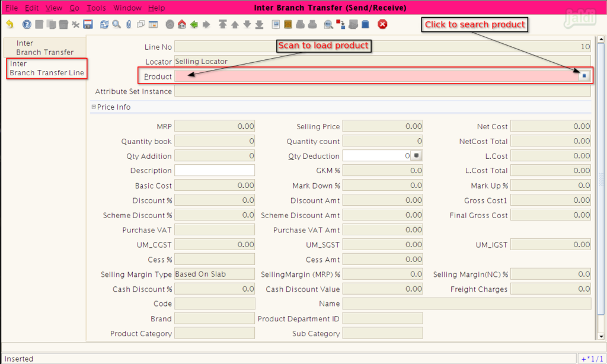Click the '+*1/1' record counter

click(x=592, y=359)
